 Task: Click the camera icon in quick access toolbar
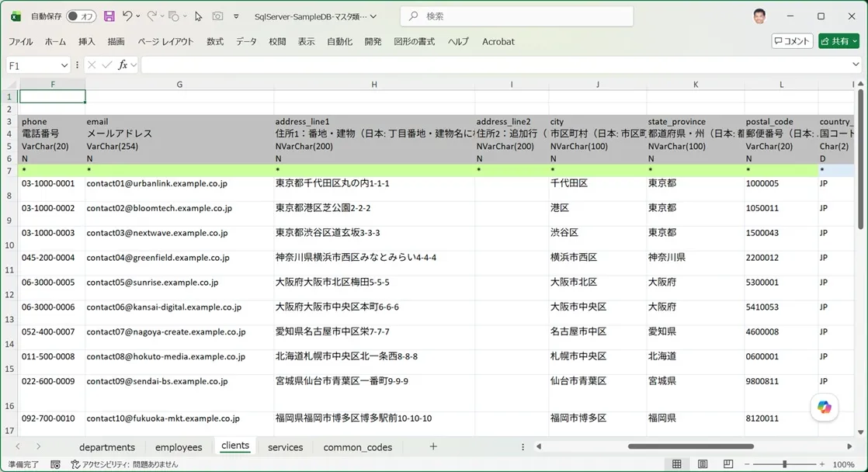[x=217, y=16]
